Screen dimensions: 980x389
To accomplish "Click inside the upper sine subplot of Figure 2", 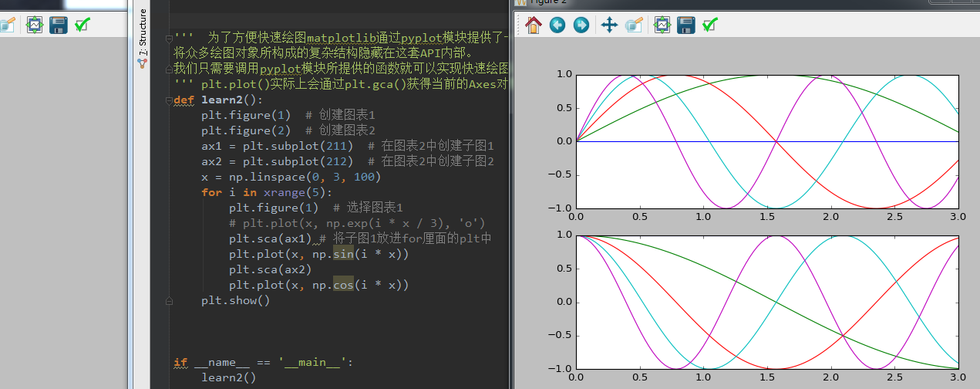I will coord(766,141).
